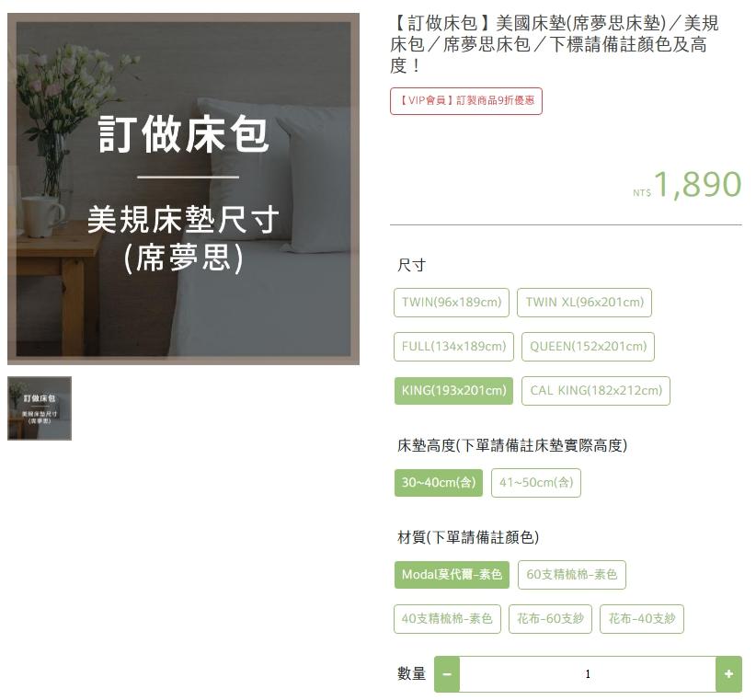Select the 花布-60支紗 material
This screenshot has height=700, width=756.
(550, 619)
